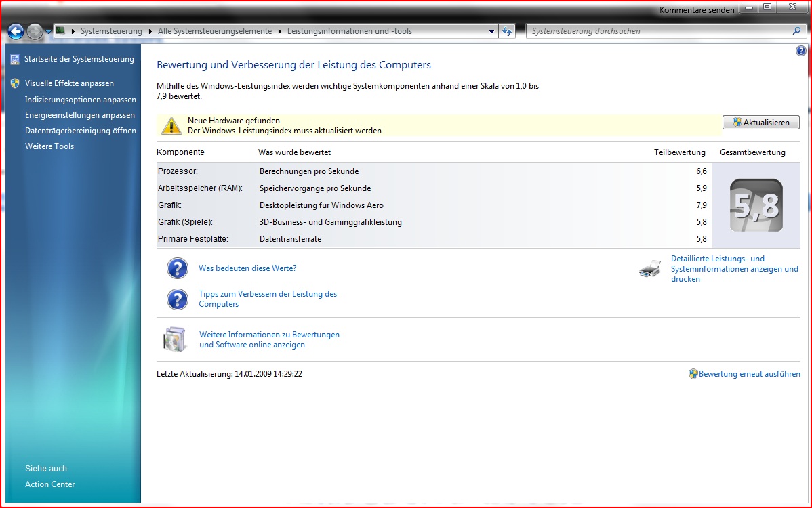The height and width of the screenshot is (508, 812).
Task: Click the Aktualisieren button
Action: (760, 122)
